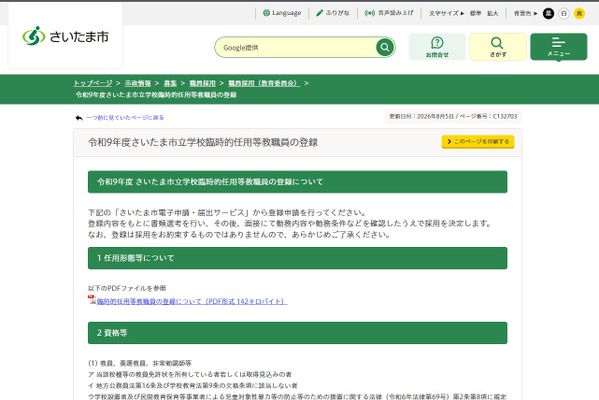Focus the Google search input field
This screenshot has height=400, width=599.
[296, 47]
